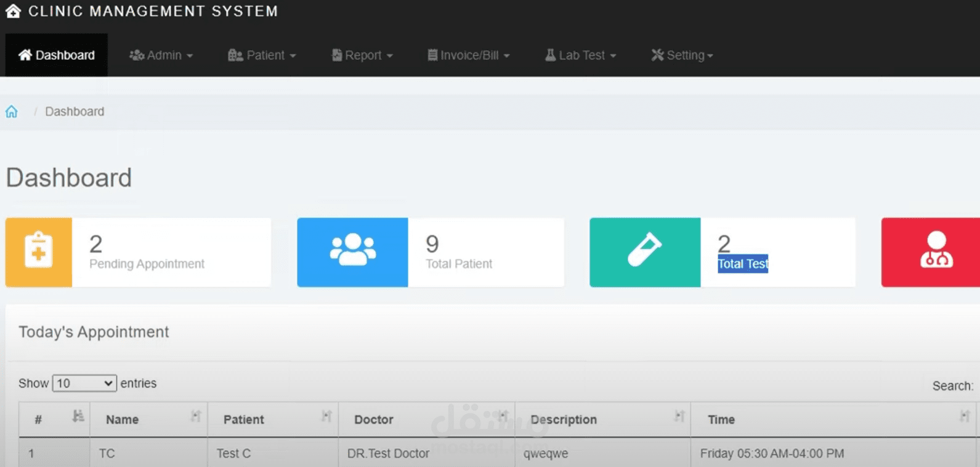This screenshot has height=467, width=980.
Task: Sort by the Description column sort icon
Action: click(679, 416)
